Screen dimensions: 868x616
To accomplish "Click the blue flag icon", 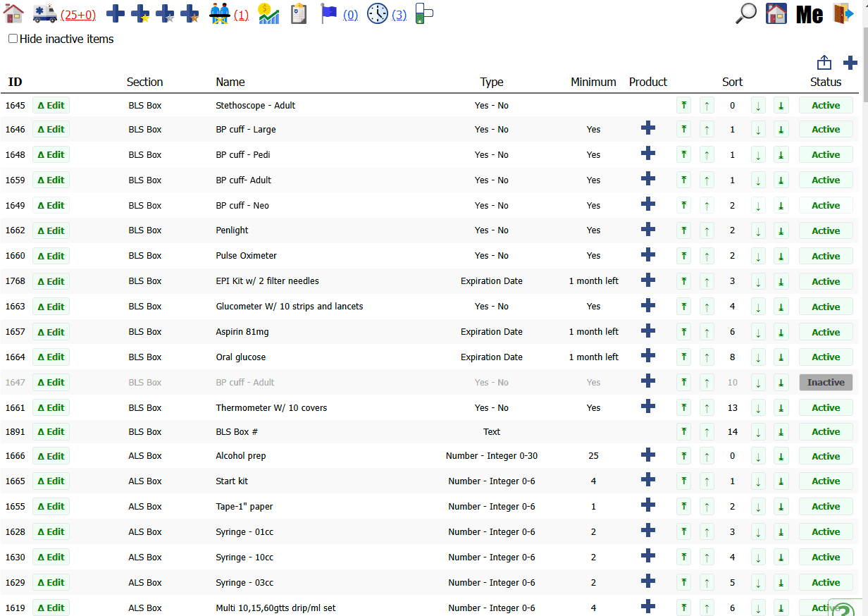I will pos(329,14).
